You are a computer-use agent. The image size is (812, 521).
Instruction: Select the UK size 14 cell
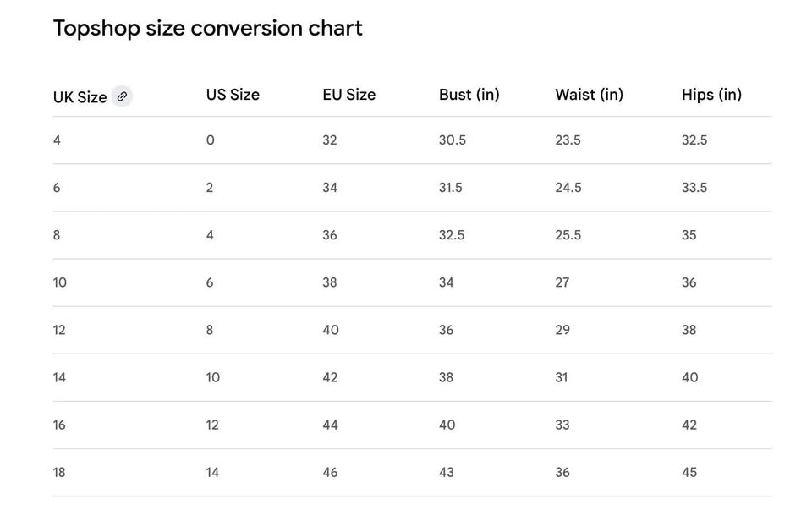[59, 377]
